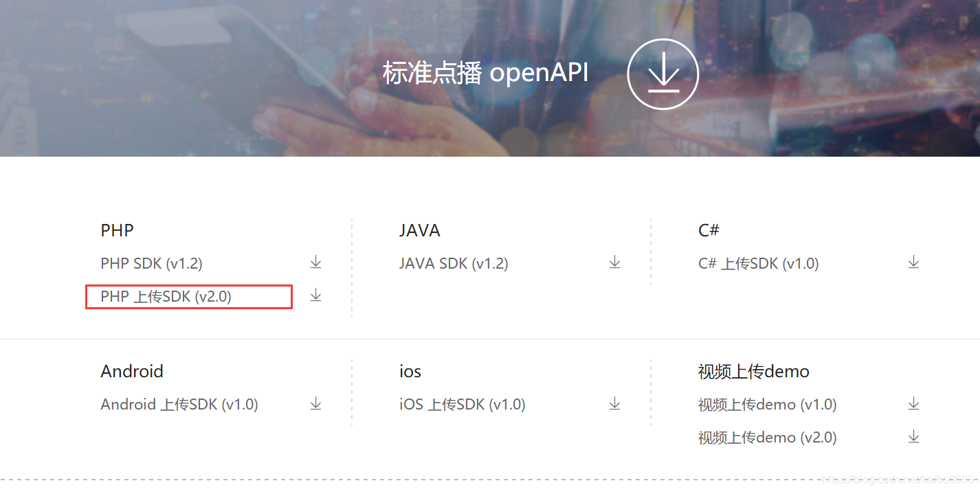The height and width of the screenshot is (492, 980).
Task: Click the 标准点播 openAPI heading
Action: click(485, 72)
